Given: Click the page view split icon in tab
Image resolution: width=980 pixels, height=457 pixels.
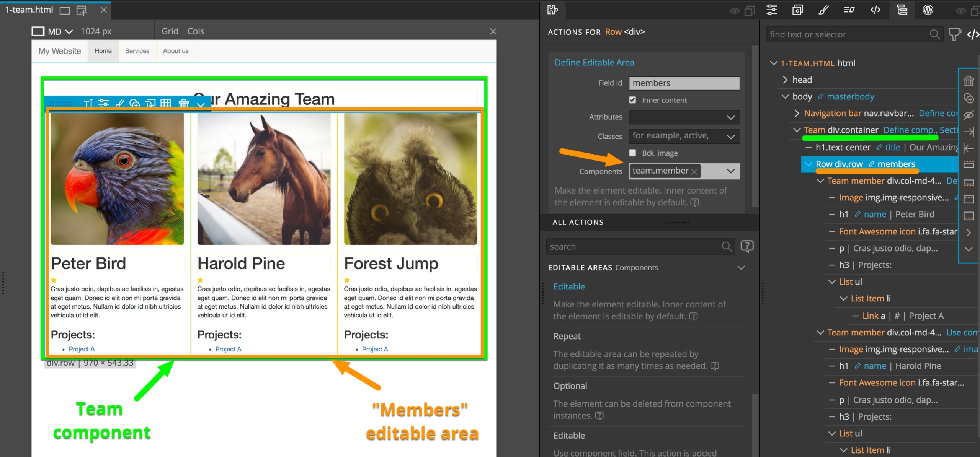Looking at the screenshot, I should (x=82, y=10).
